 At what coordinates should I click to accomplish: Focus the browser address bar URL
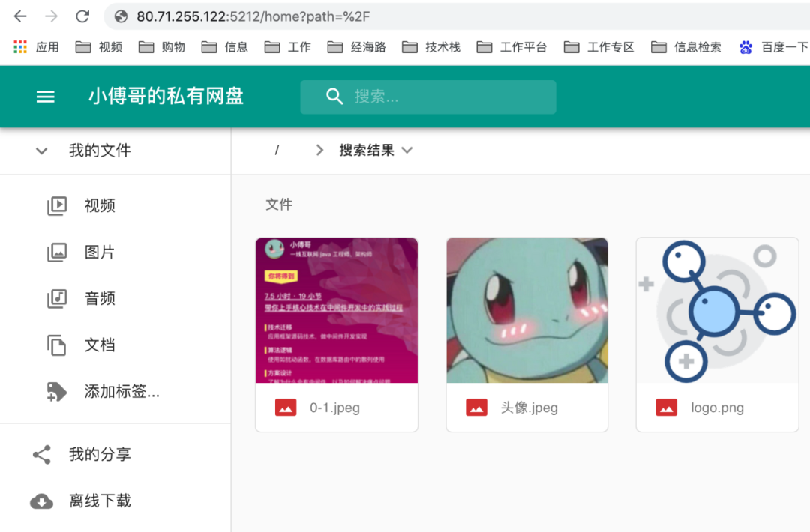coord(253,16)
